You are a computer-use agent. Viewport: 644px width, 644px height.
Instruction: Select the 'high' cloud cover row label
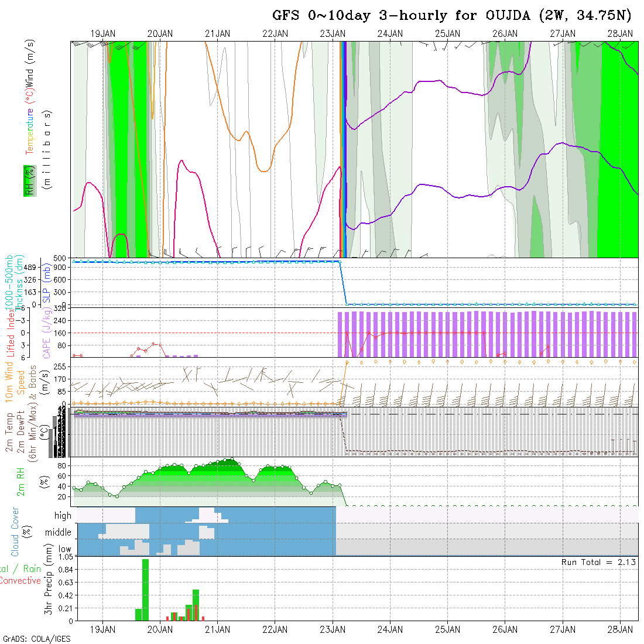(x=63, y=516)
